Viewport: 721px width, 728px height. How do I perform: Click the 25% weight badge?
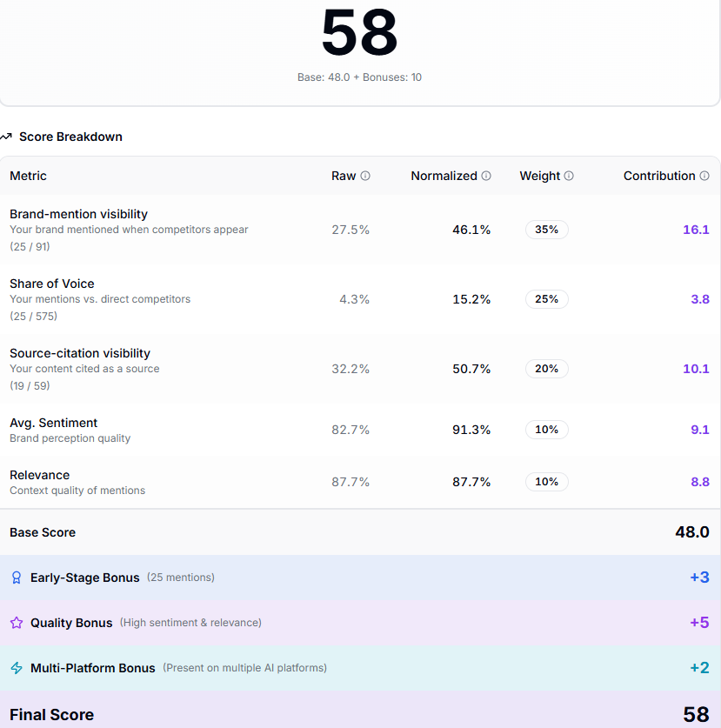tap(546, 299)
